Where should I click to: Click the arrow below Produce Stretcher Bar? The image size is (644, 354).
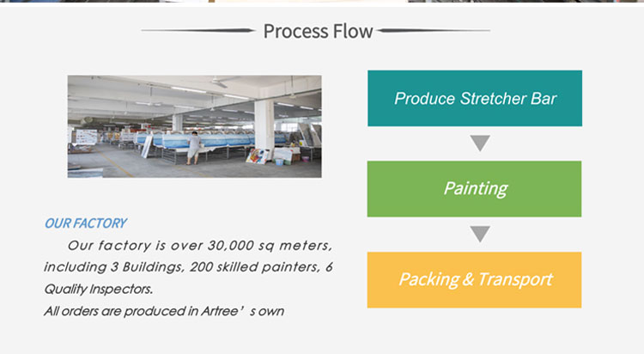click(x=480, y=143)
